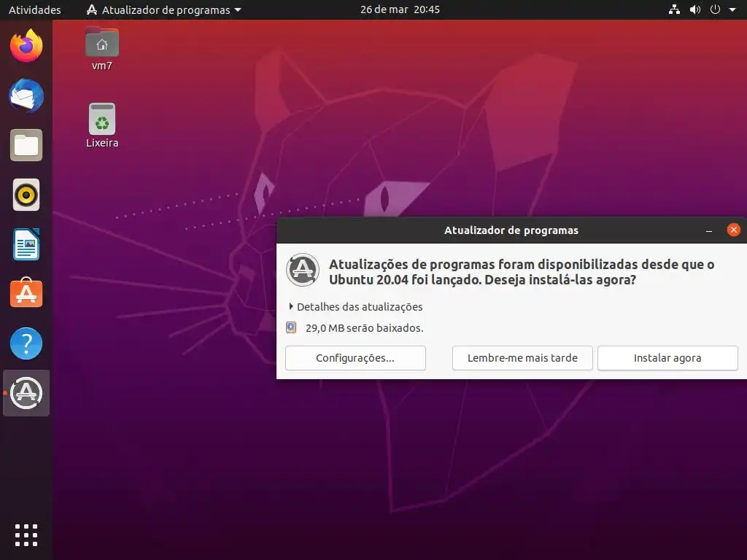This screenshot has width=747, height=560.
Task: Open the Lixeira trash icon
Action: (x=102, y=125)
